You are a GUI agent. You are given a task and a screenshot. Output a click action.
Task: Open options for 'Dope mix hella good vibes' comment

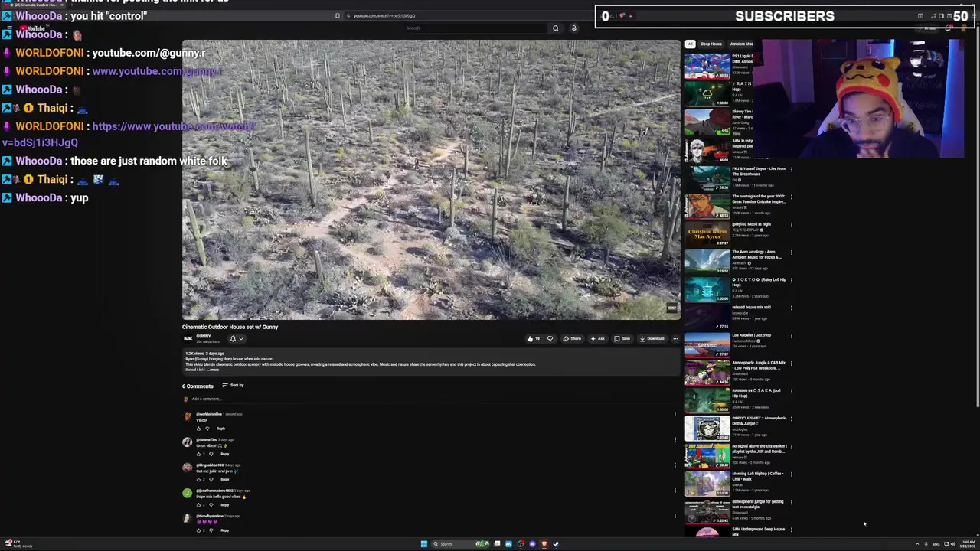coord(675,491)
